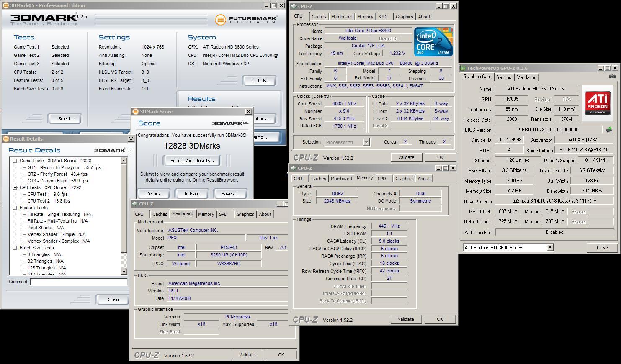This screenshot has width=621, height=364.
Task: Switch to Validation tab in GPU-Z
Action: point(527,77)
